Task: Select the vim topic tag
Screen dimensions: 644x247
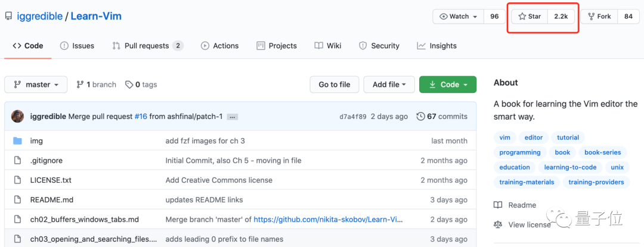Action: tap(505, 137)
